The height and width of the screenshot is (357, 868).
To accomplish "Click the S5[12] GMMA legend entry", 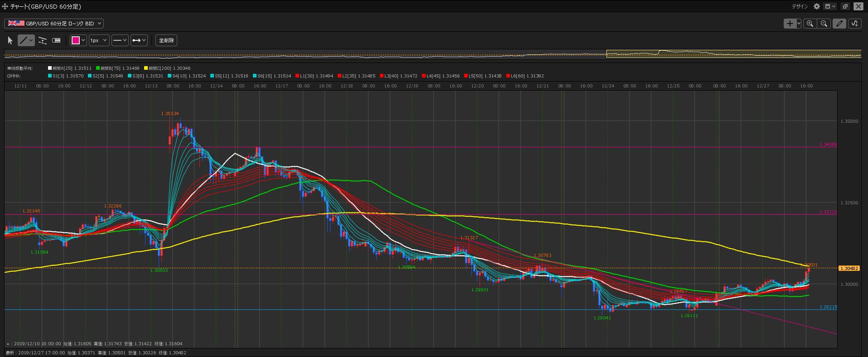I will (x=229, y=76).
